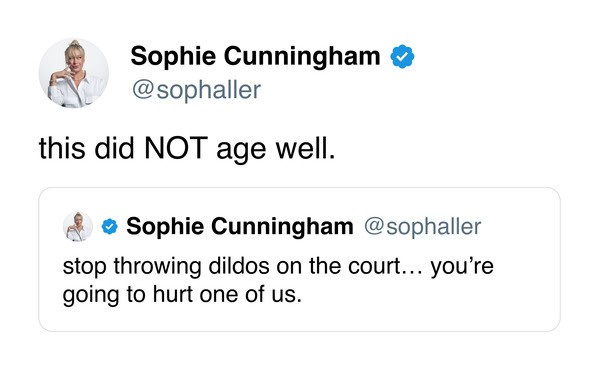Click the word "throwing" in the quoted tweet
The width and height of the screenshot is (599, 372).
click(157, 267)
